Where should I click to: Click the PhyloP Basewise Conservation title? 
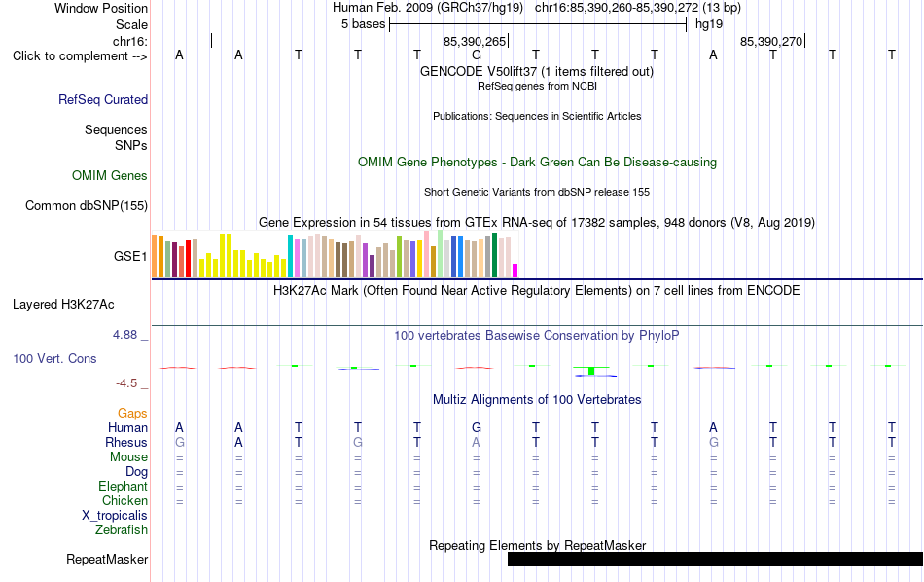[x=537, y=336]
